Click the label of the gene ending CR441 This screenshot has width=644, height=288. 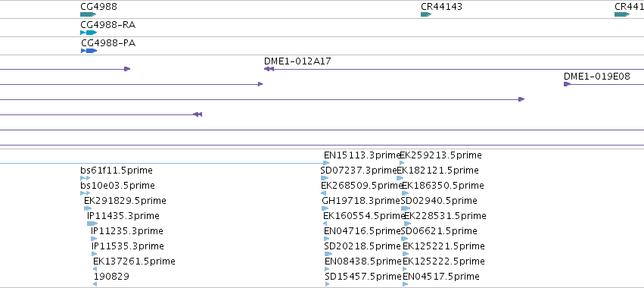pyautogui.click(x=629, y=7)
